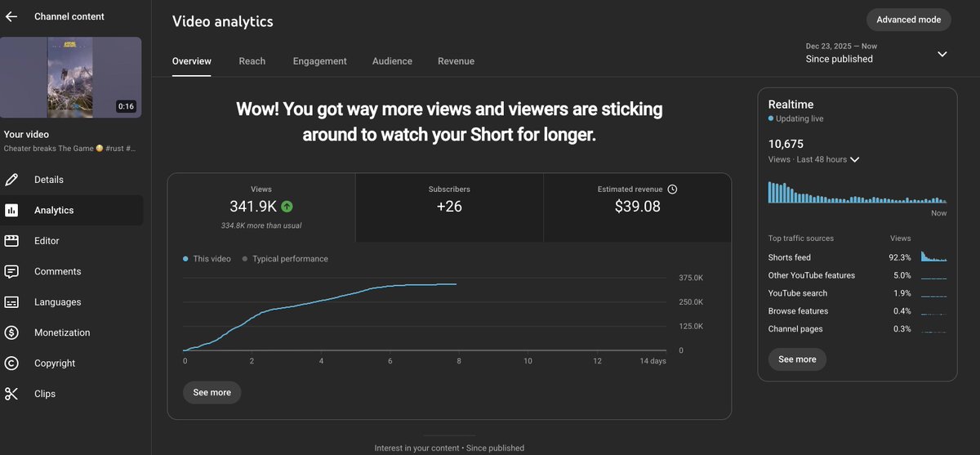Click the Updating live status text

coord(800,119)
